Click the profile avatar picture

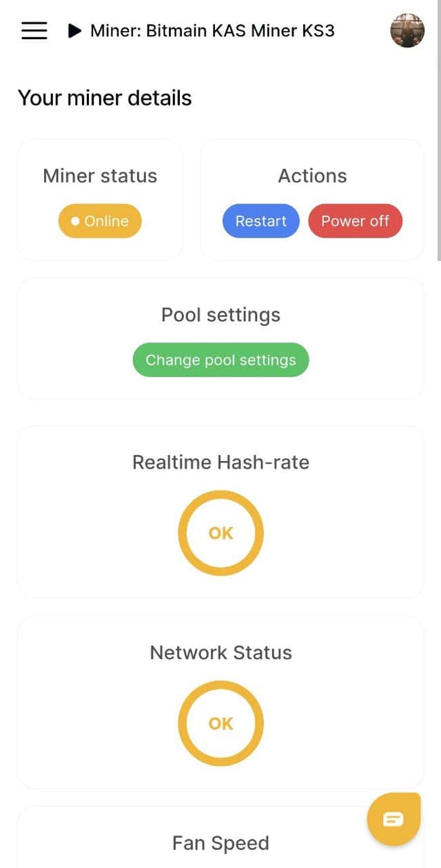tap(407, 30)
